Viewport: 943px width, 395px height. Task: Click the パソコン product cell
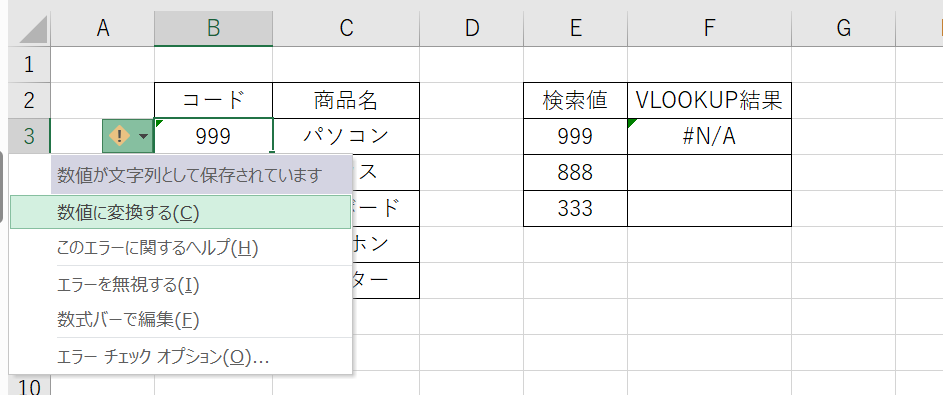(x=346, y=136)
